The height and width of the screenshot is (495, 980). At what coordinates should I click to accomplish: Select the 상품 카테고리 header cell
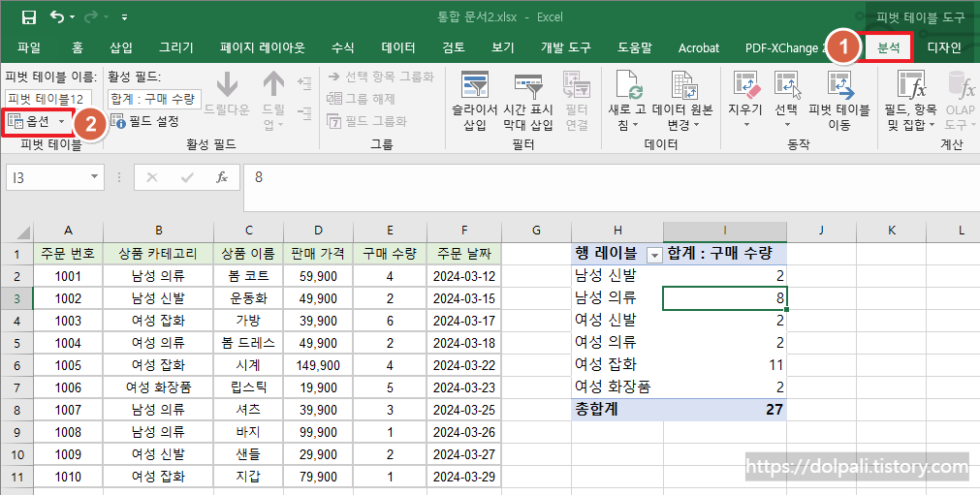point(158,254)
